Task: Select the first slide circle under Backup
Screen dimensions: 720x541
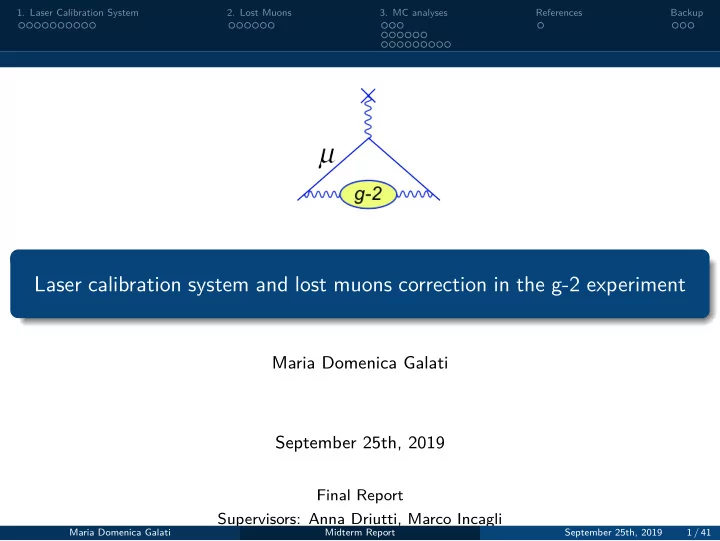Action: 675,26
